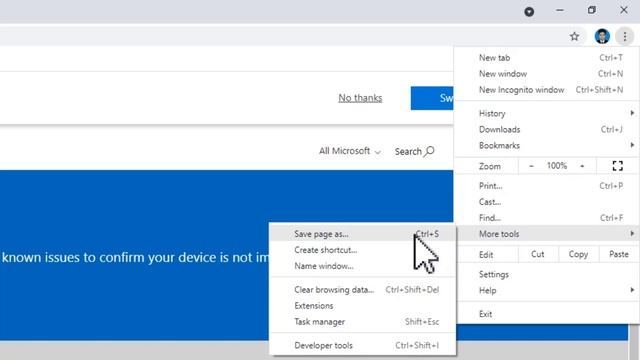
Task: Click Paste in the Edit row
Action: click(x=618, y=254)
